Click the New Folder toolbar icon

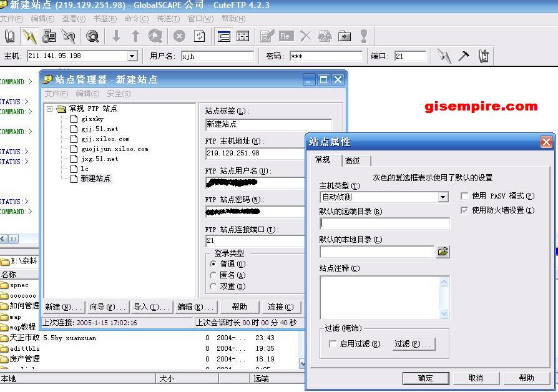(344, 36)
